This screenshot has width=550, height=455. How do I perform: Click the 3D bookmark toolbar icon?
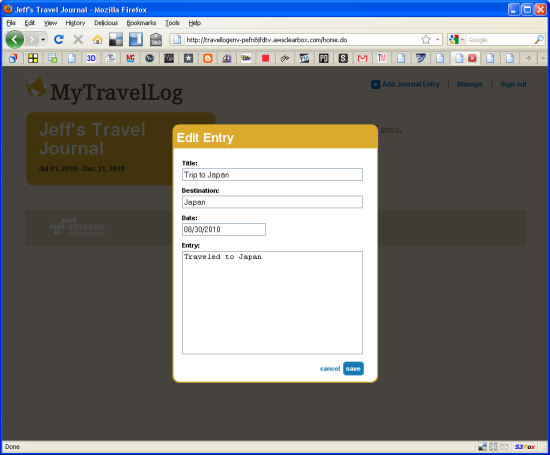coord(91,58)
